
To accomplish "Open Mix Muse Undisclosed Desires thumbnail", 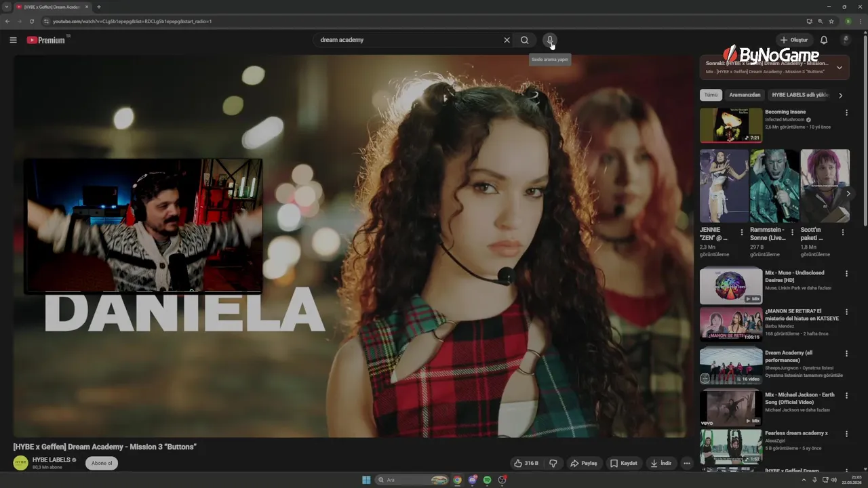I will [731, 285].
